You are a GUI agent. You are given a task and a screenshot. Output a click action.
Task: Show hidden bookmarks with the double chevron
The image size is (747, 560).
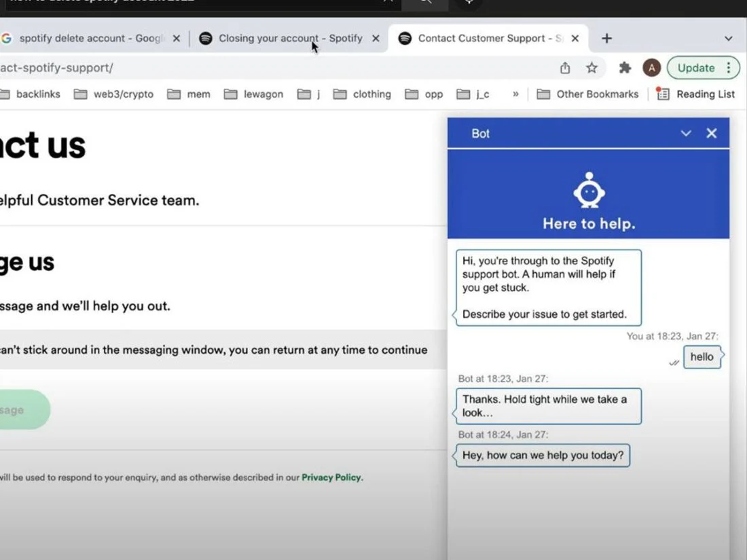[515, 94]
